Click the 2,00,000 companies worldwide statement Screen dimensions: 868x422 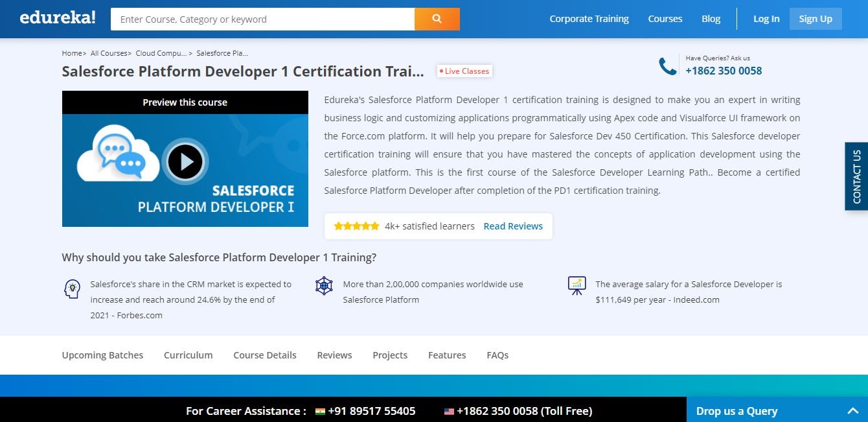[x=433, y=292]
